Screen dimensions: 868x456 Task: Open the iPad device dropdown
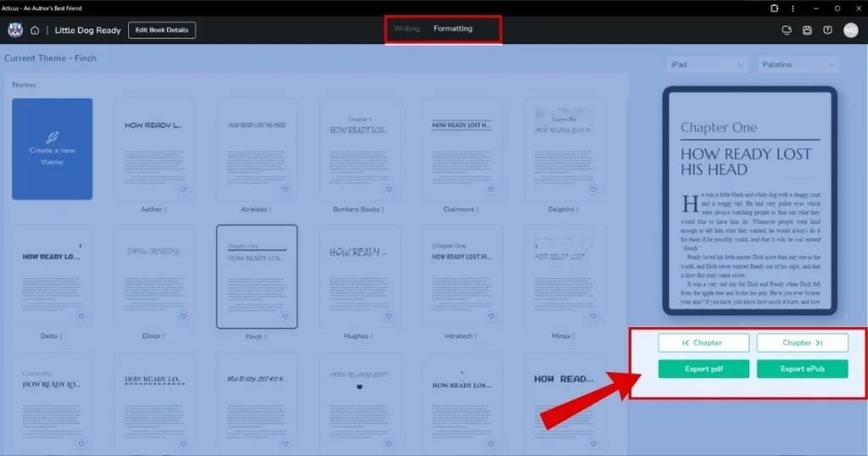[707, 64]
